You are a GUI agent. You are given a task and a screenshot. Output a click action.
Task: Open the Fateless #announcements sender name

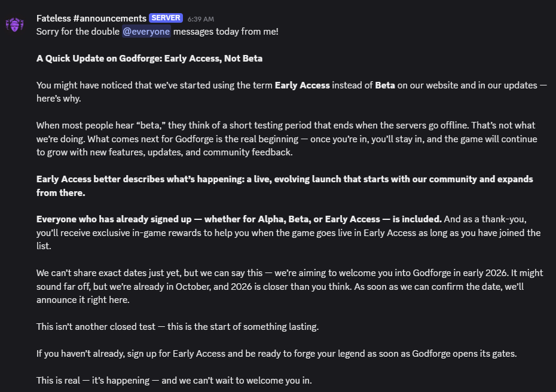[91, 19]
